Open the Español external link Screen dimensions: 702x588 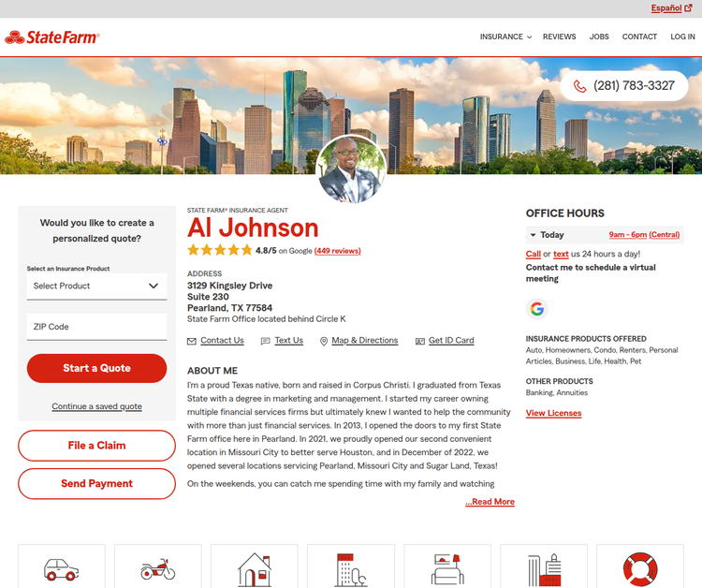pos(671,8)
